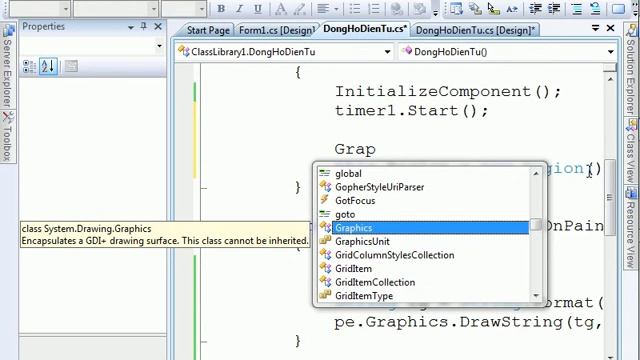Click the decrease line indent icon
Viewport: 640px width, 360px height.
pyautogui.click(x=535, y=9)
